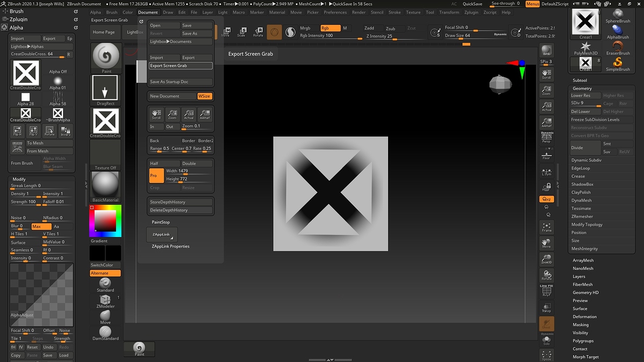
Task: Click the AAHalf icon in right shelf
Action: tap(546, 122)
